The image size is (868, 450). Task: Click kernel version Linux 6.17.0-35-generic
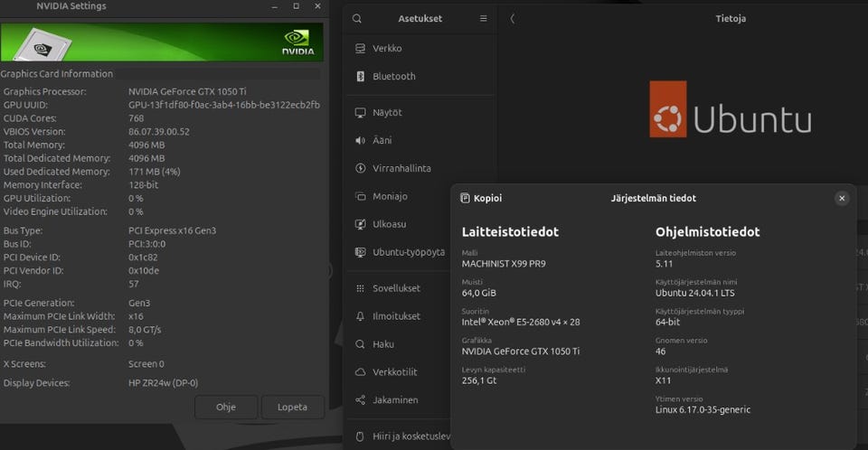tap(703, 409)
